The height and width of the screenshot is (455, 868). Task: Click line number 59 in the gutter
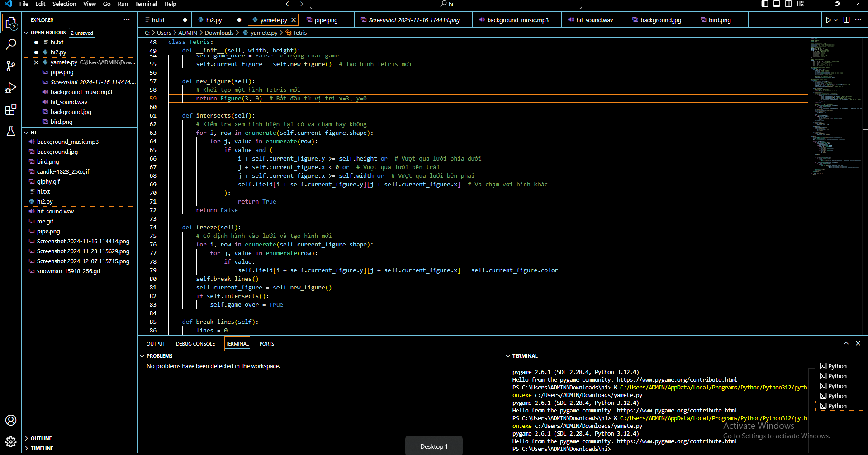click(153, 99)
